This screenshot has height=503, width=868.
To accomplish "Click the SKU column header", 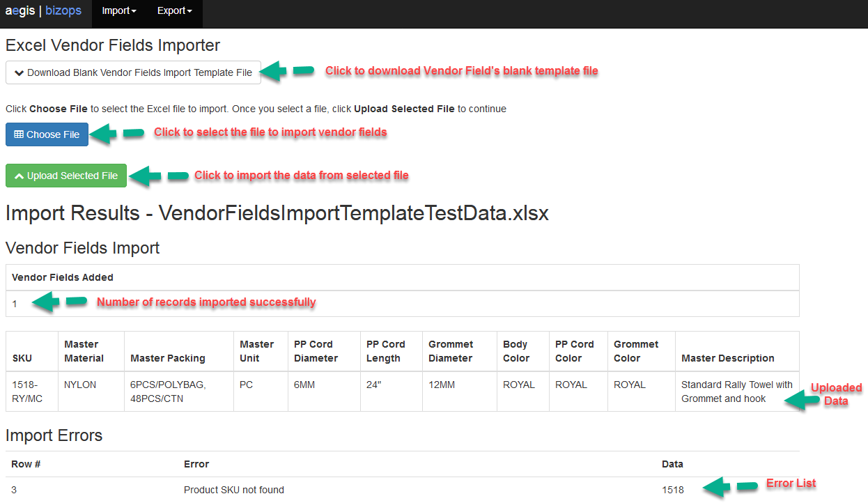I will 22,358.
